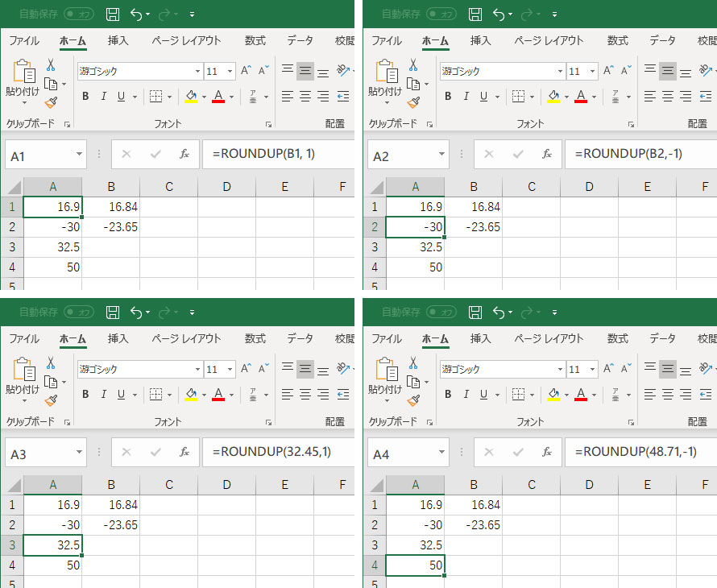
Task: Click Insert Function fx in the A4 window
Action: (547, 452)
